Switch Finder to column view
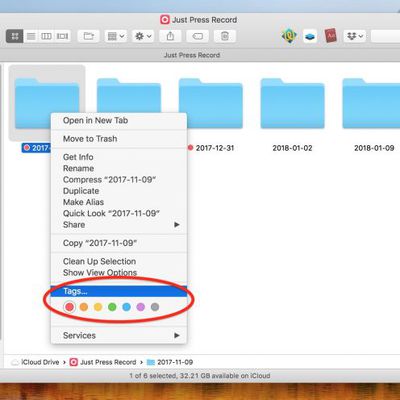 click(x=46, y=36)
